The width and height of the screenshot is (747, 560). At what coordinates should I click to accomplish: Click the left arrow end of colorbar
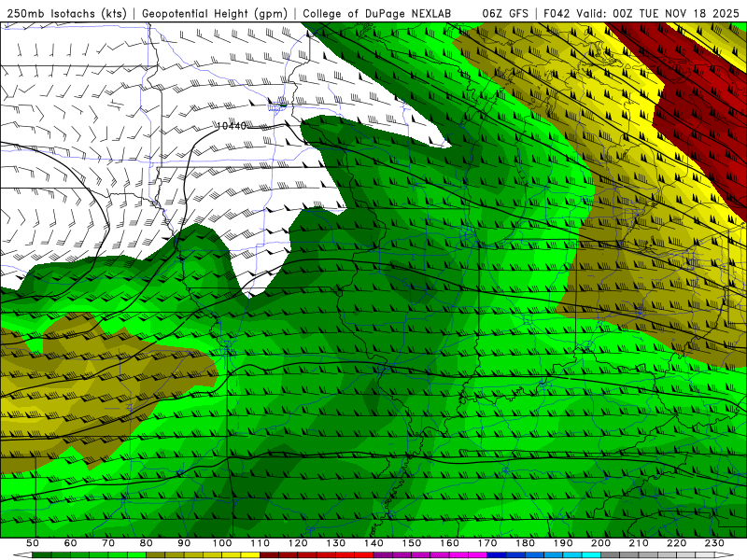22,555
